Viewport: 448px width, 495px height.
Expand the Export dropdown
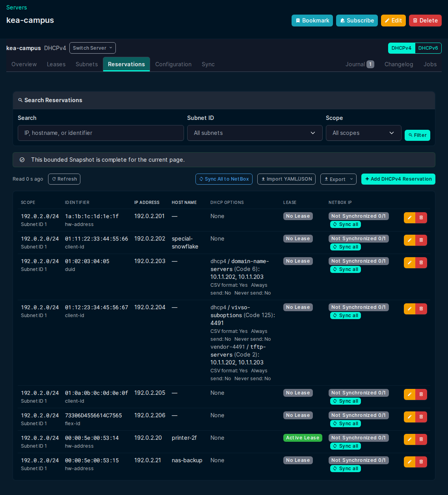[338, 179]
